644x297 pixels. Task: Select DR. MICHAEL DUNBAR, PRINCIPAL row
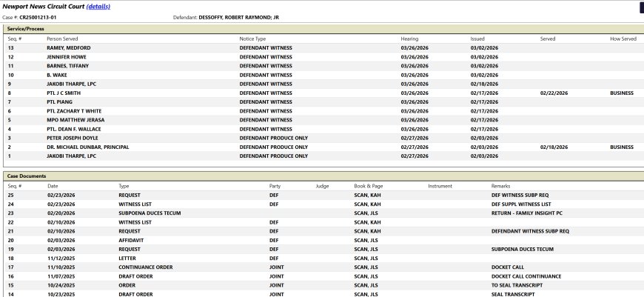[x=89, y=147]
